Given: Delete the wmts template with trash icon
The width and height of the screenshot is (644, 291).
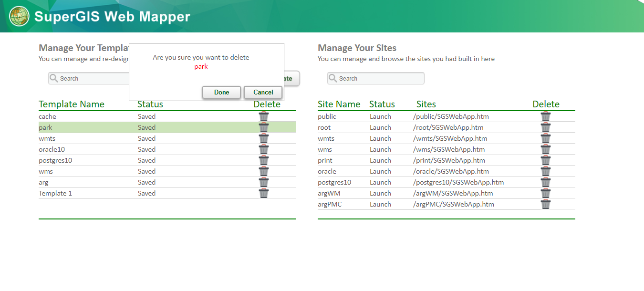Looking at the screenshot, I should tap(264, 138).
